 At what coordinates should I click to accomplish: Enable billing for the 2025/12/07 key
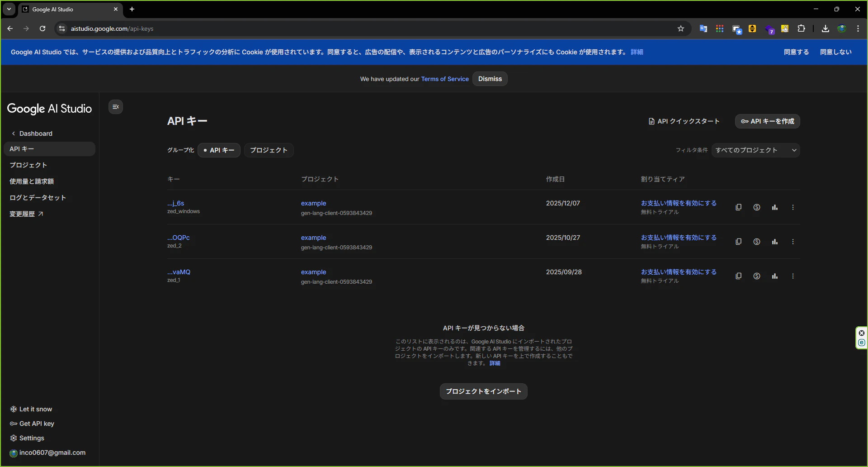tap(679, 203)
